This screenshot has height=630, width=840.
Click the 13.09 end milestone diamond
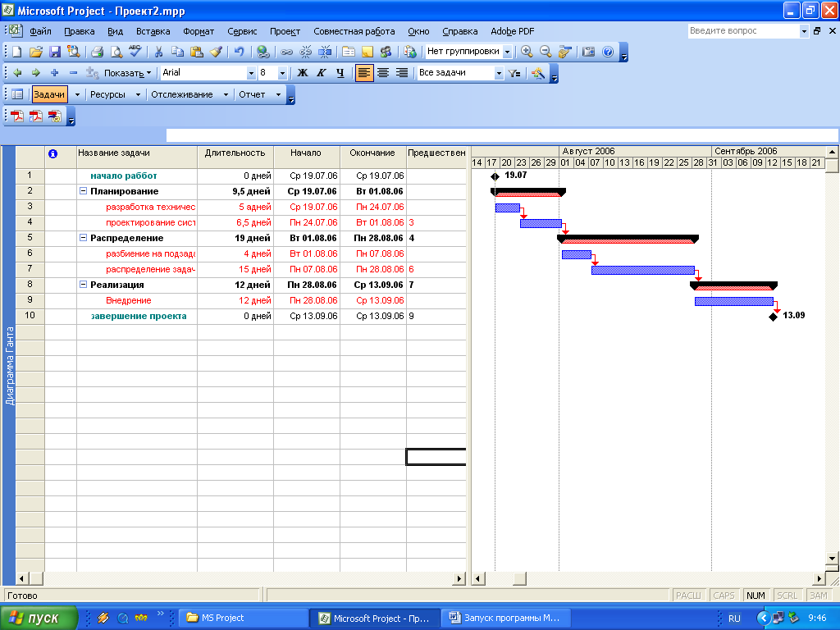tap(773, 317)
